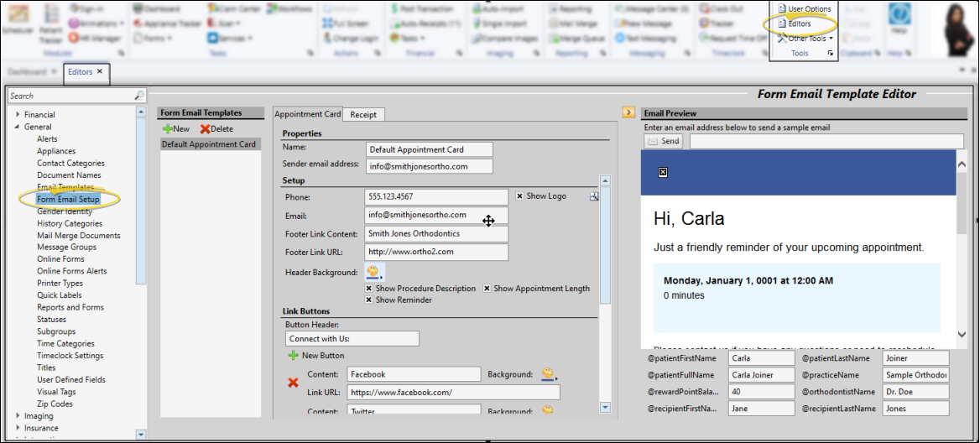Open the Other Tools dropdown

pos(805,39)
